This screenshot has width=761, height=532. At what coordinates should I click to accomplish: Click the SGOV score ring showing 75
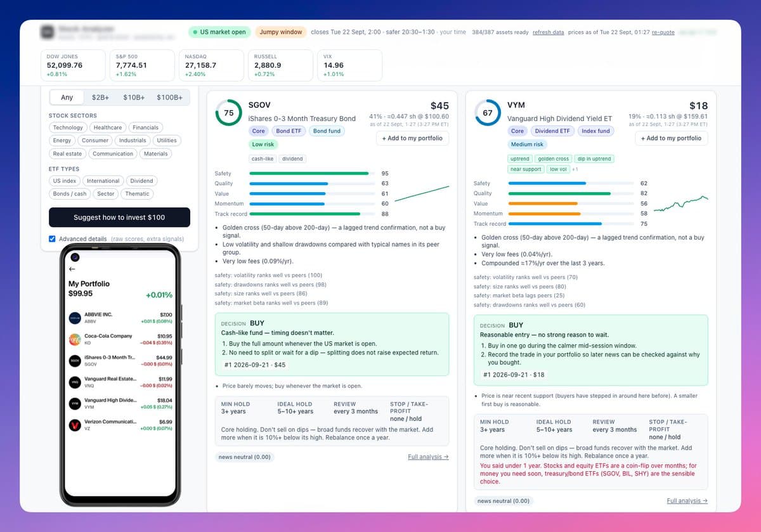click(228, 113)
